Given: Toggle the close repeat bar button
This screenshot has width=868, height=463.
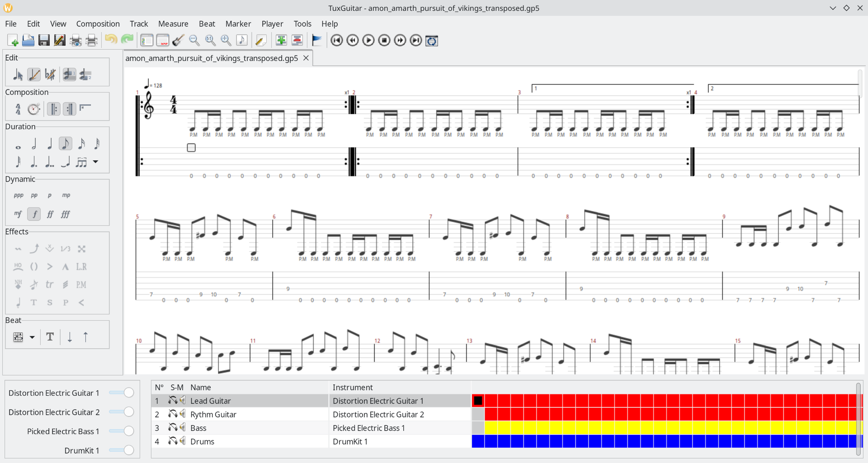Looking at the screenshot, I should coord(69,109).
